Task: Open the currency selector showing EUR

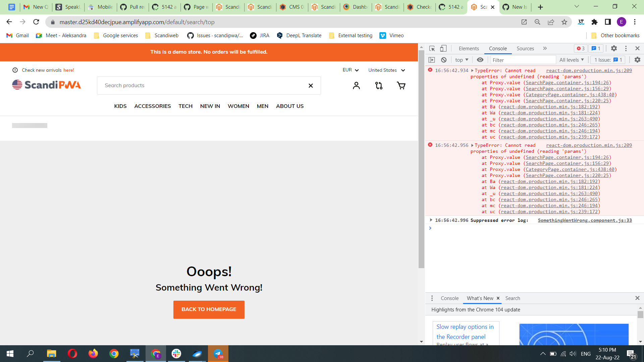Action: click(x=350, y=70)
